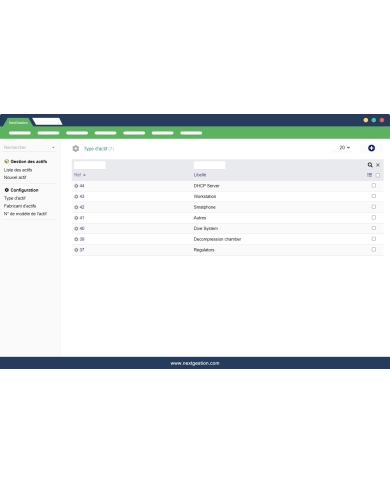Viewport: 390px width, 484px height.
Task: Select the Dive System cell
Action: pos(206,229)
